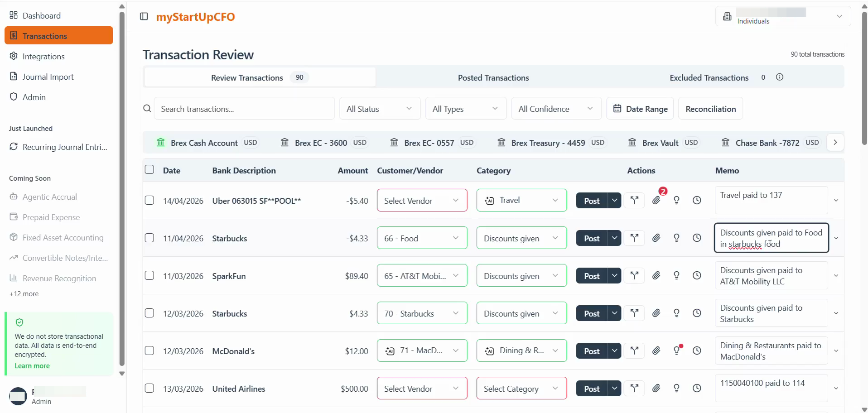This screenshot has height=413, width=868.
Task: Post the McDonald's transaction
Action: (592, 351)
